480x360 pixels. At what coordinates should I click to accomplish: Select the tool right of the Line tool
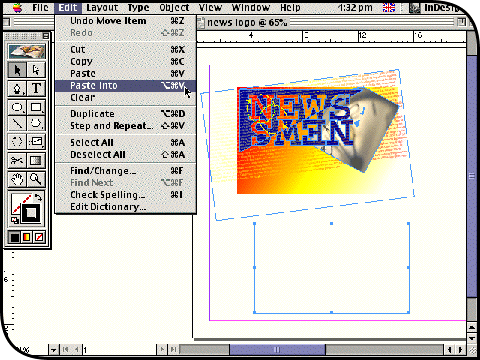(36, 124)
